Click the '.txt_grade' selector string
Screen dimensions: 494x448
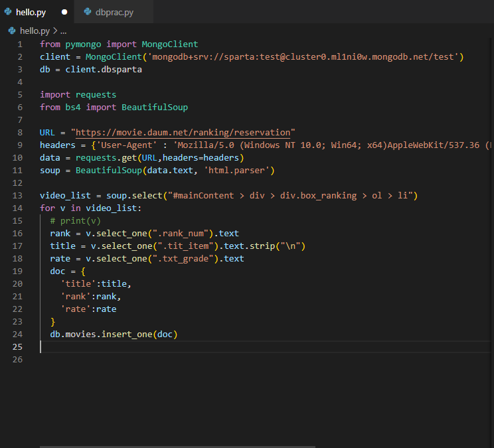(185, 258)
